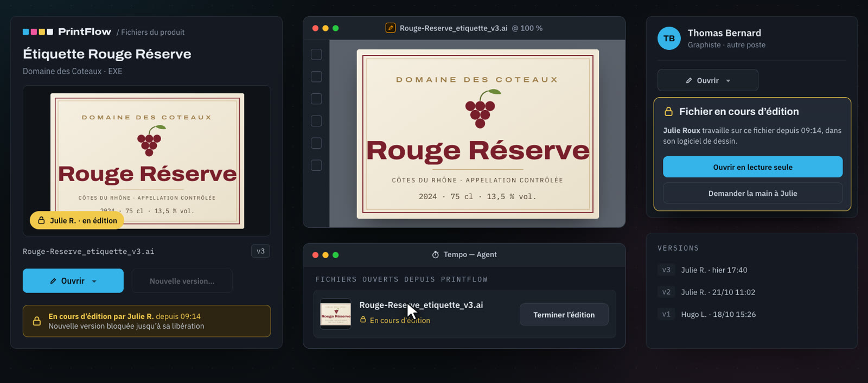Click the file thumbnail in Tempo Agent list
The width and height of the screenshot is (868, 383).
click(x=336, y=314)
